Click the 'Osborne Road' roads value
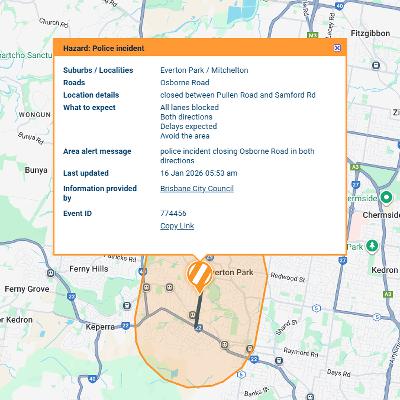The height and width of the screenshot is (400, 400). pos(185,82)
